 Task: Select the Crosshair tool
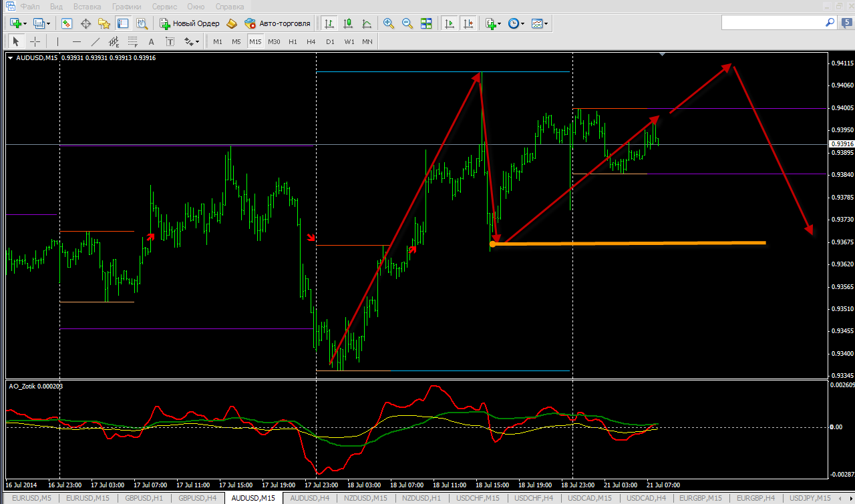35,41
